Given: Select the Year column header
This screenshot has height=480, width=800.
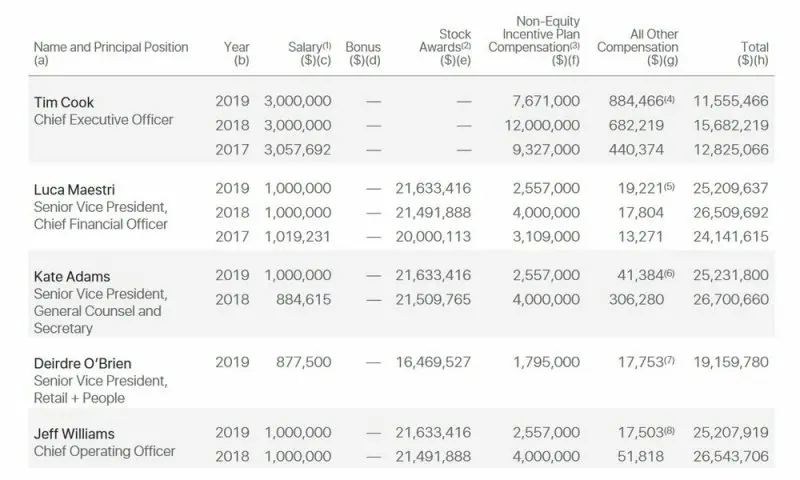Looking at the screenshot, I should tap(237, 53).
